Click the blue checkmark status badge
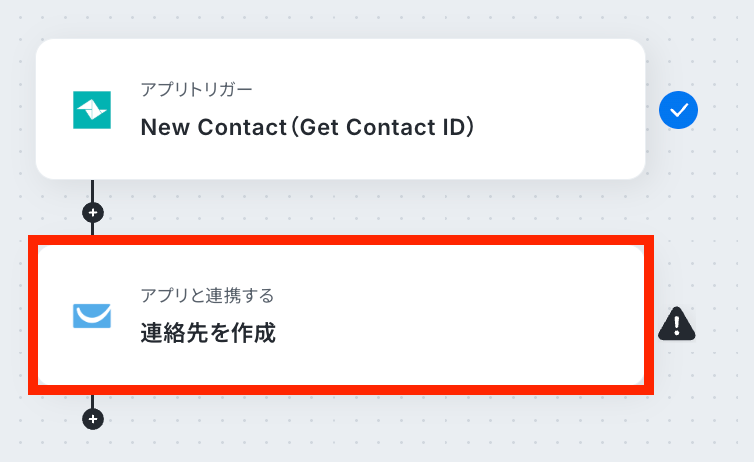Viewport: 754px width, 462px height. tap(678, 110)
